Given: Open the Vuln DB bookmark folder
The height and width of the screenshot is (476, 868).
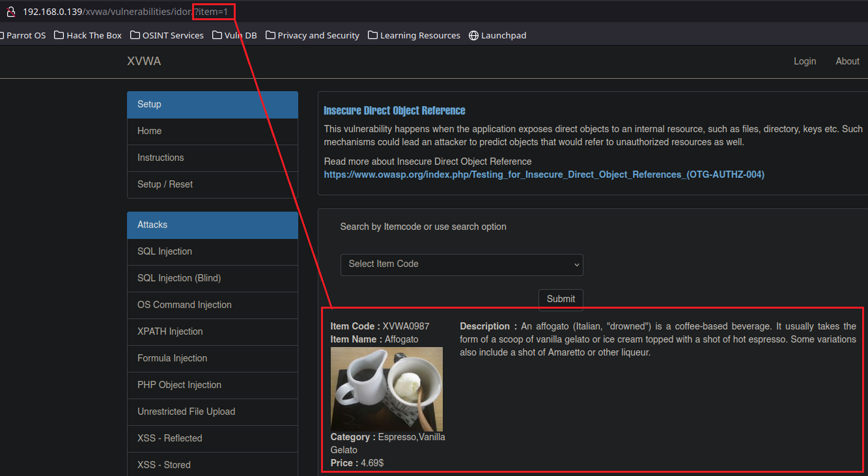Looking at the screenshot, I should (x=234, y=35).
